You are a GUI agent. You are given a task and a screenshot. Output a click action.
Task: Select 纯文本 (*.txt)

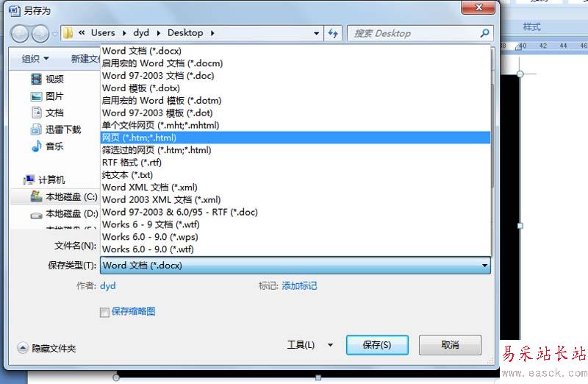click(295, 174)
